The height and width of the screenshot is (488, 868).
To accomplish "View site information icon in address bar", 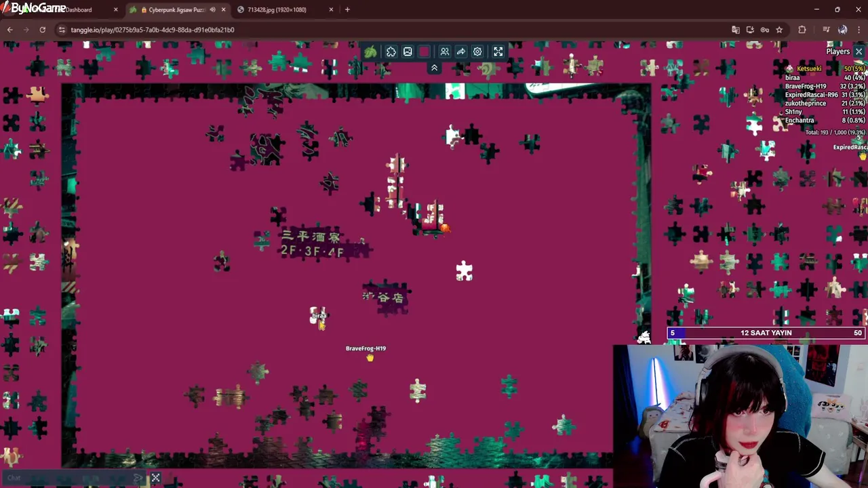I will 62,30.
